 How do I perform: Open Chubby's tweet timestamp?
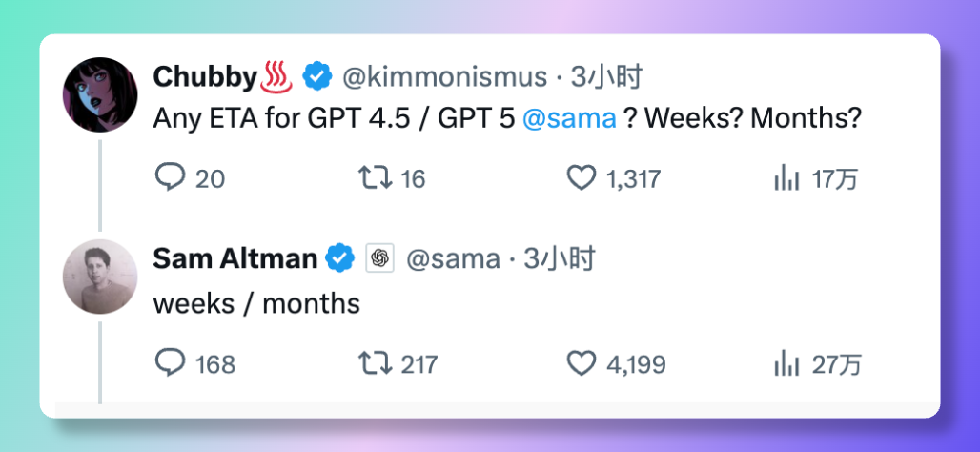(x=606, y=75)
